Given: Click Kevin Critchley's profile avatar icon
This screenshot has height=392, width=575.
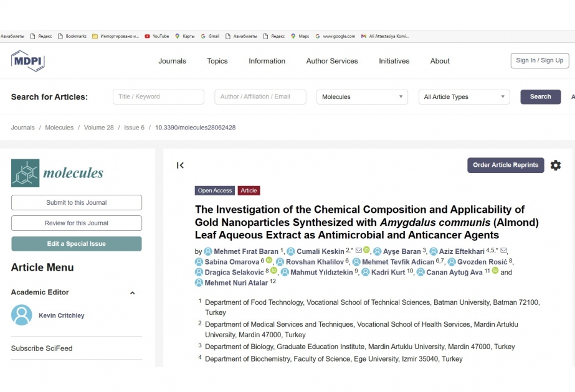Looking at the screenshot, I should coord(22,315).
